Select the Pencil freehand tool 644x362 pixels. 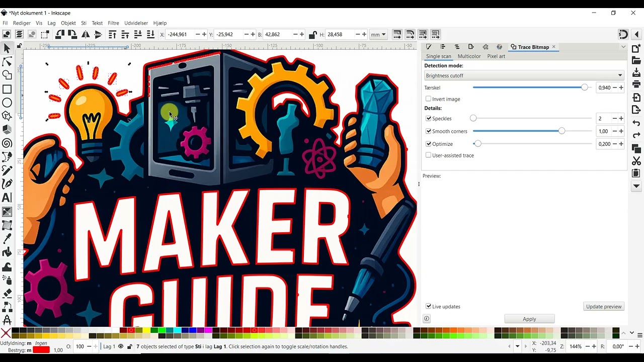7,170
